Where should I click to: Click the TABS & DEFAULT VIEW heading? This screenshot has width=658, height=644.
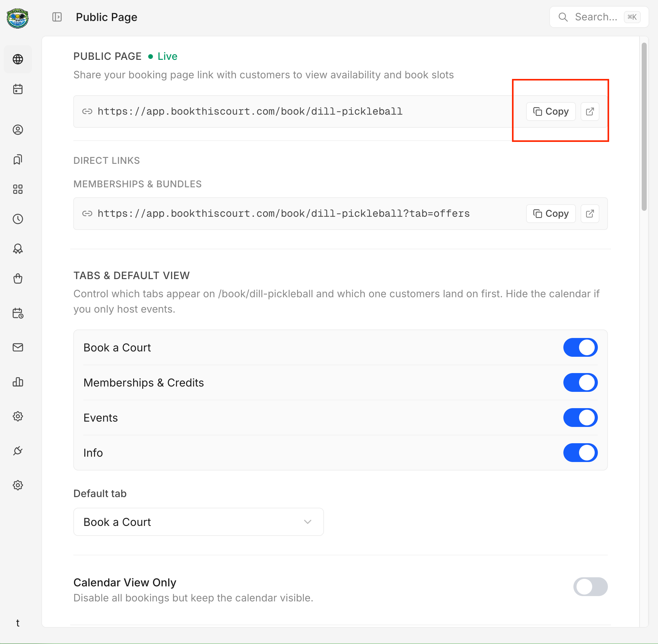tap(132, 275)
